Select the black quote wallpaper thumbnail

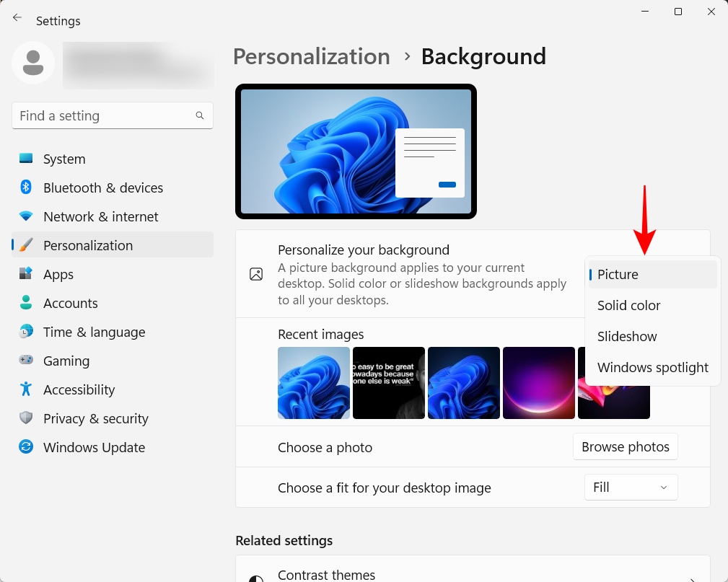[x=389, y=383]
